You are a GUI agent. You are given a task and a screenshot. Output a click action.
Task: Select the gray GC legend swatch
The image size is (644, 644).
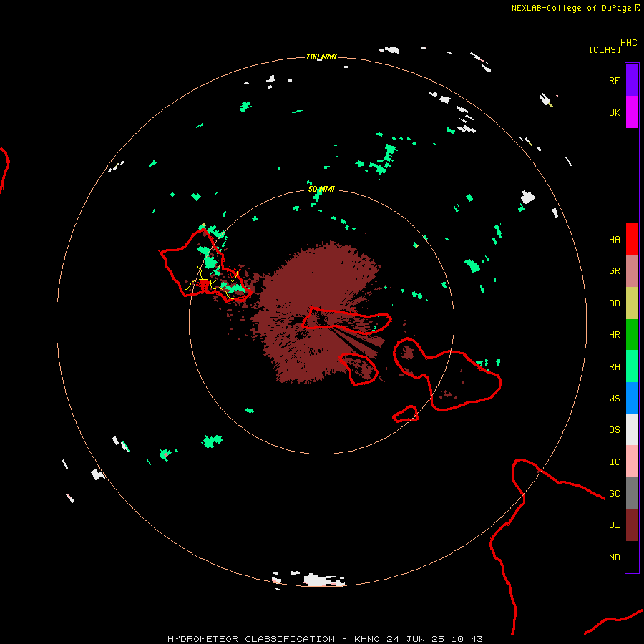pyautogui.click(x=632, y=493)
